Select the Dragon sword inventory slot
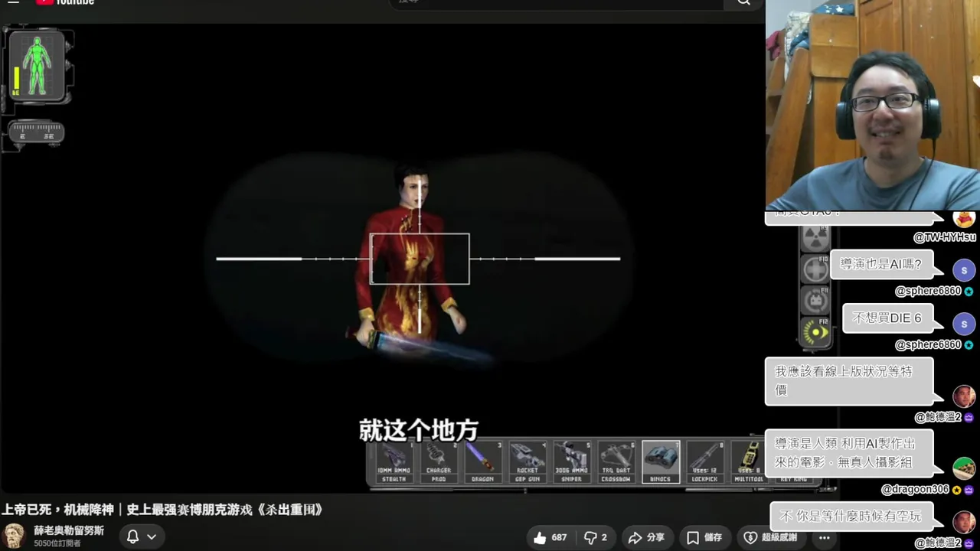Image resolution: width=980 pixels, height=551 pixels. (482, 462)
